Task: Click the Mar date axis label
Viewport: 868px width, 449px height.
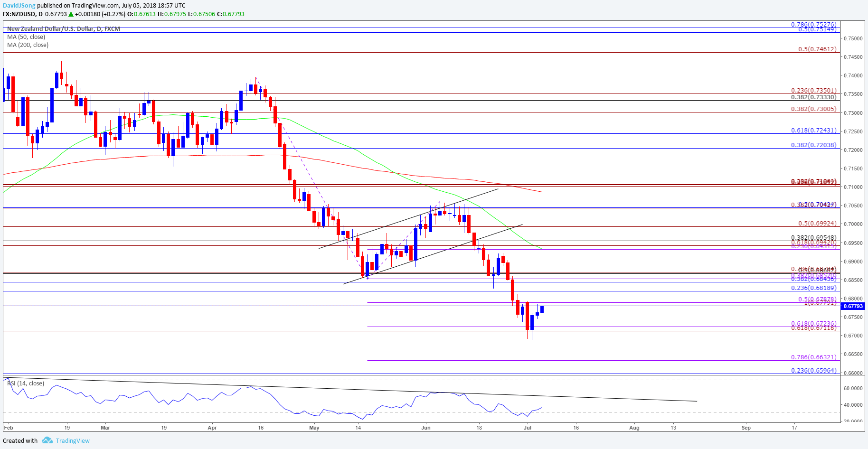Action: coord(105,428)
